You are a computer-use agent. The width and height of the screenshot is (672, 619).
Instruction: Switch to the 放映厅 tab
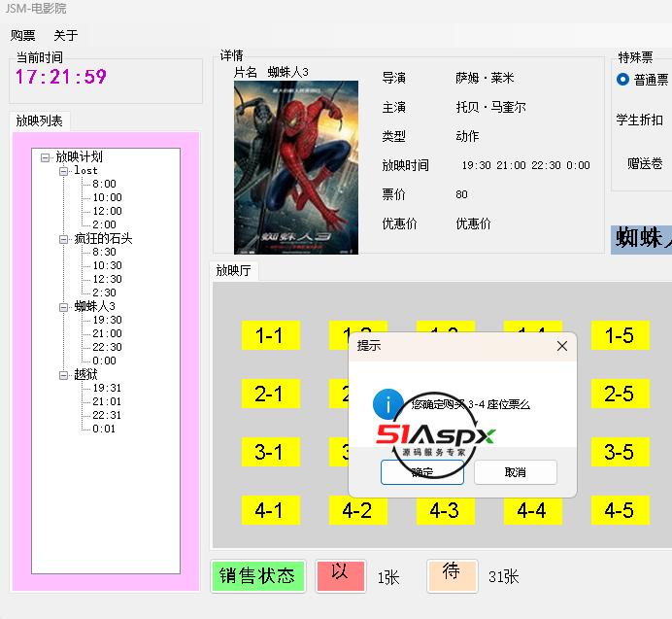tap(234, 270)
